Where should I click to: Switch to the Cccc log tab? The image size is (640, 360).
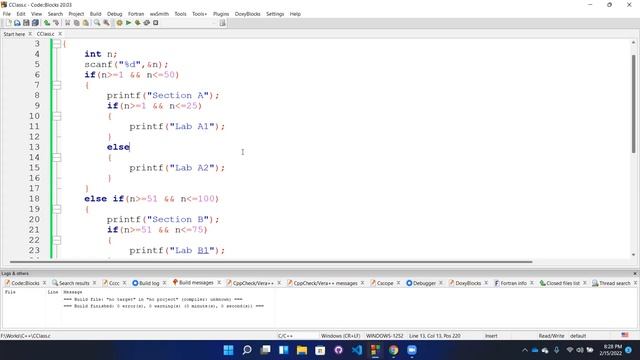[114, 283]
